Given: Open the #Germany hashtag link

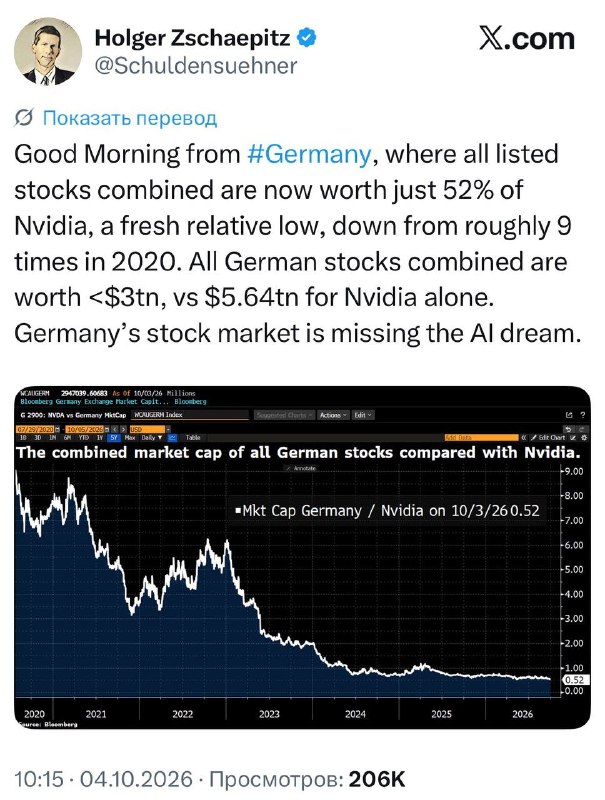Looking at the screenshot, I should (309, 154).
